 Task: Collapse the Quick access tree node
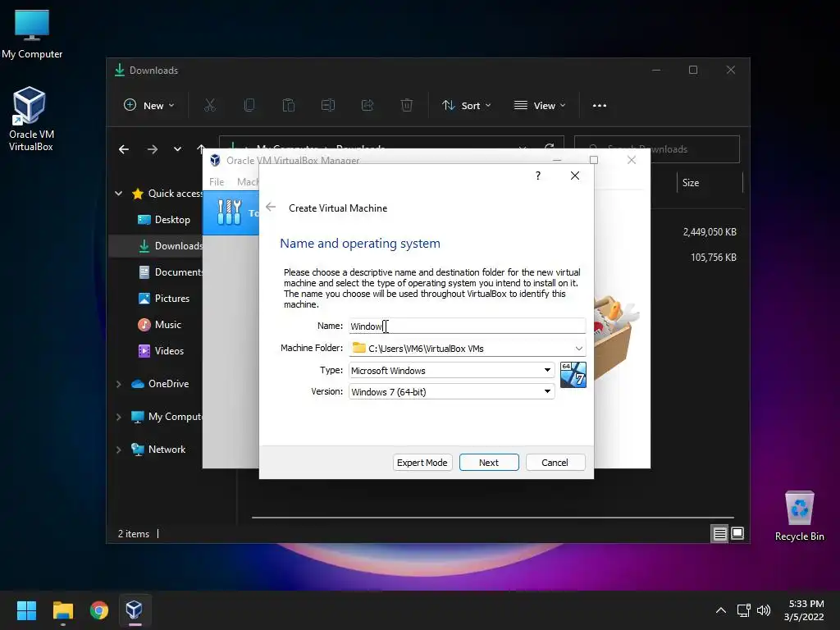(x=118, y=194)
